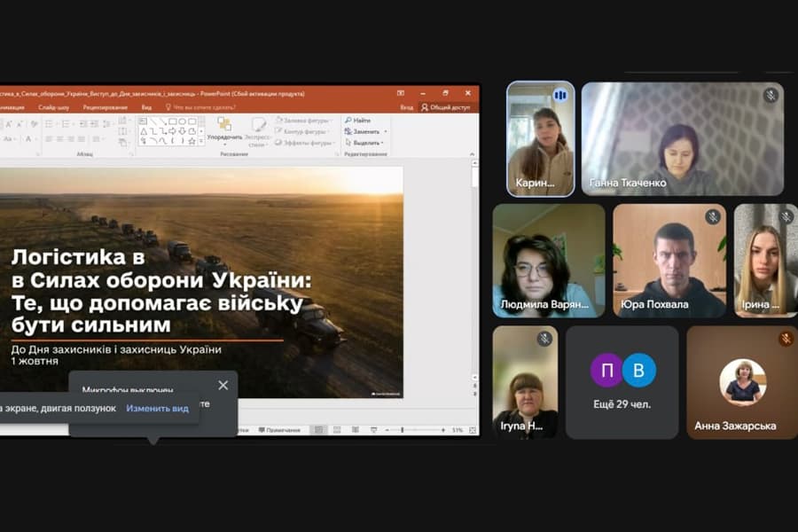The width and height of the screenshot is (798, 532).
Task: Open the Заменить (Replace) dropdown arrow
Action: tap(386, 132)
